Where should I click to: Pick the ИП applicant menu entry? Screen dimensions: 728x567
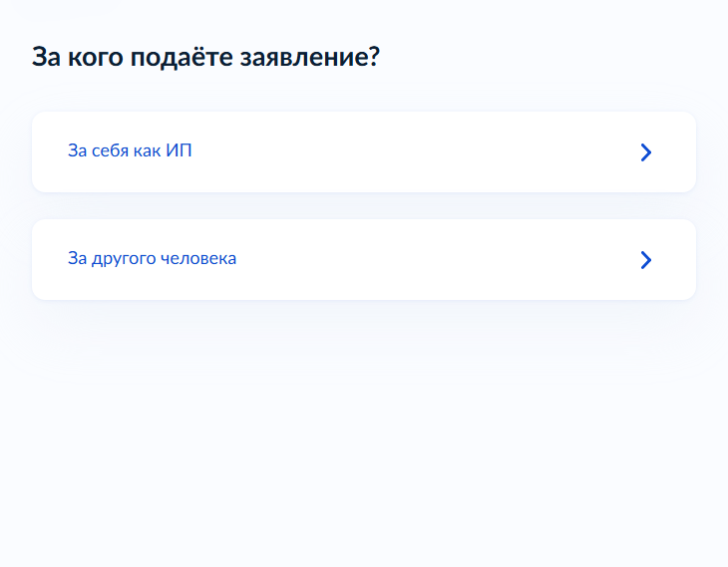pos(364,151)
